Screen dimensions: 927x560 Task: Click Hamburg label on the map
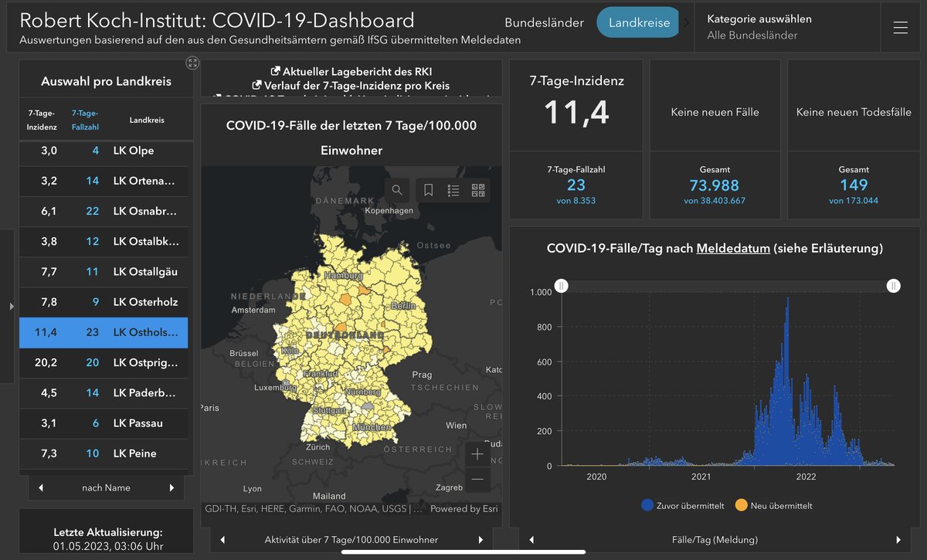point(345,276)
